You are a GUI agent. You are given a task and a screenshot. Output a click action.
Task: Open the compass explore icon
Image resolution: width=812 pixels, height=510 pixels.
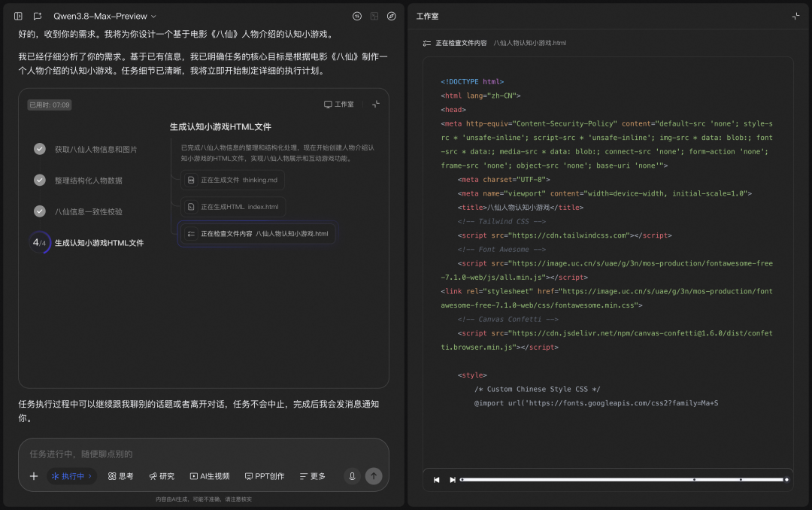tap(392, 16)
